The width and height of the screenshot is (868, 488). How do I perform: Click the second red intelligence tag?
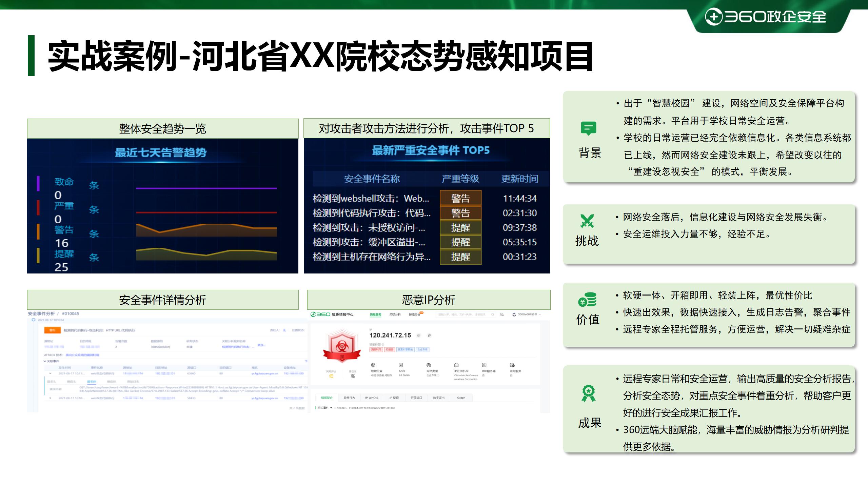(390, 349)
